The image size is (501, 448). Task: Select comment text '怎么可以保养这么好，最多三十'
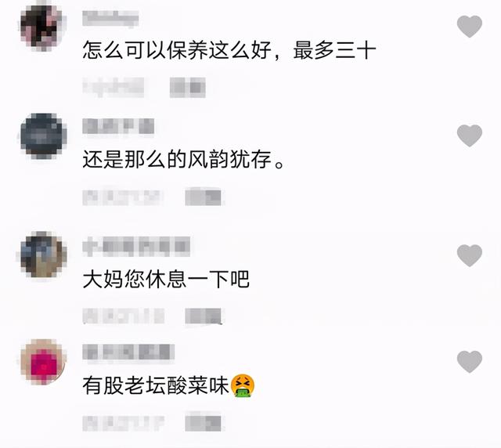click(229, 51)
